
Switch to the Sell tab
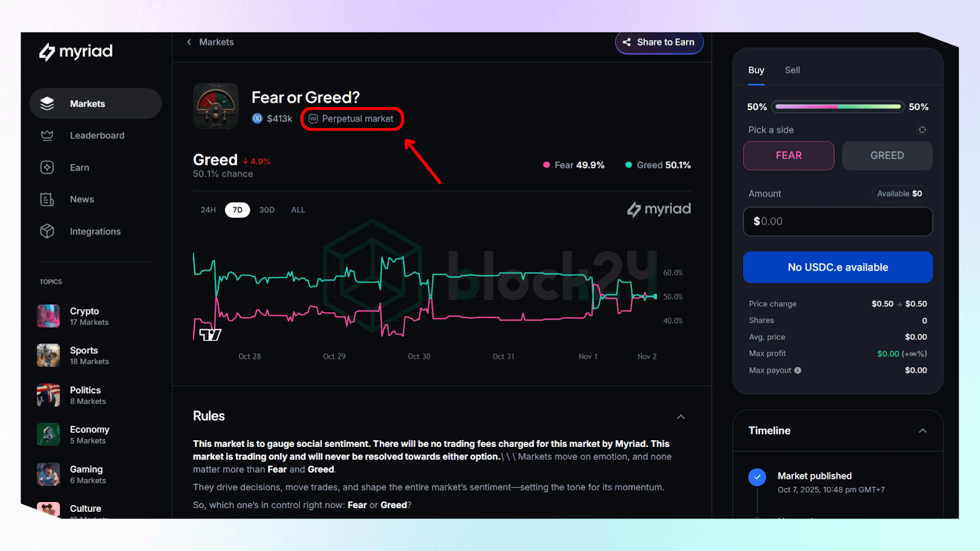[x=792, y=70]
